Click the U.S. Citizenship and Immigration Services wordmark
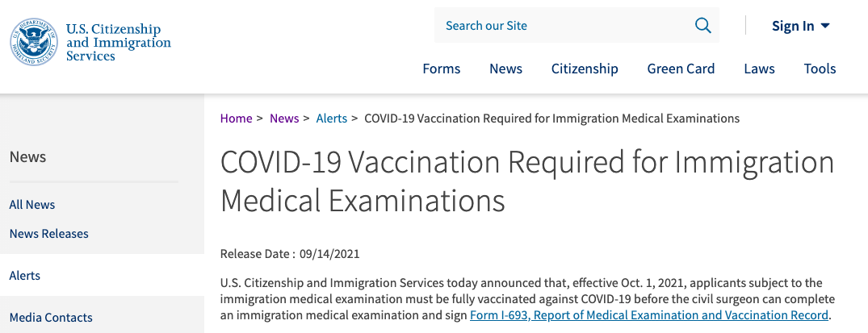Image resolution: width=868 pixels, height=333 pixels. 119,42
